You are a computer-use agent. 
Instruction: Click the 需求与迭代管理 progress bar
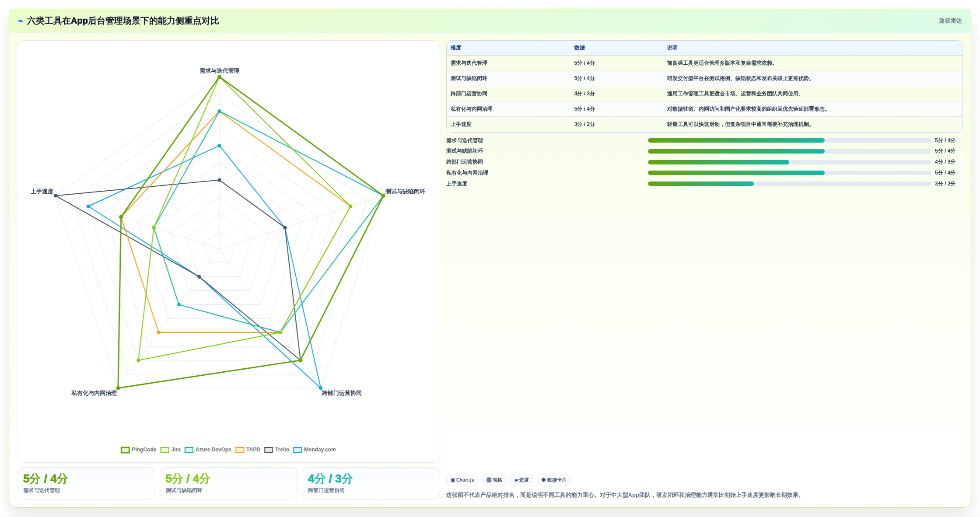click(x=789, y=140)
